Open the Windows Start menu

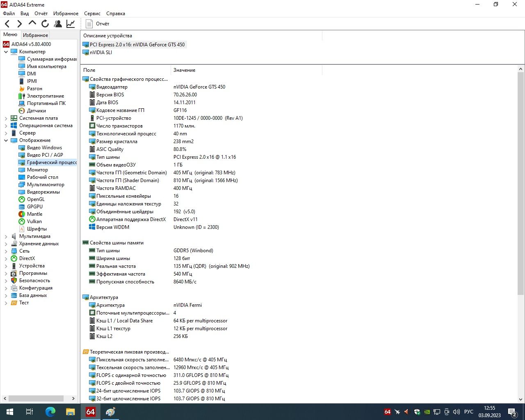click(10, 412)
